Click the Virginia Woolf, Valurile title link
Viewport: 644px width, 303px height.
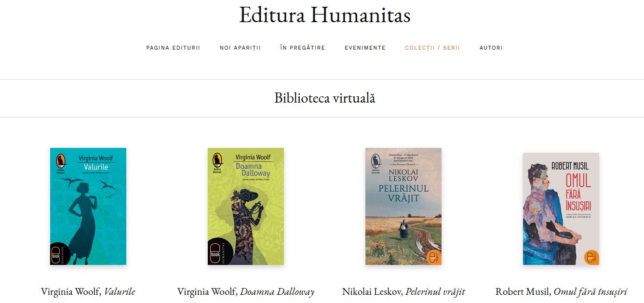point(88,291)
